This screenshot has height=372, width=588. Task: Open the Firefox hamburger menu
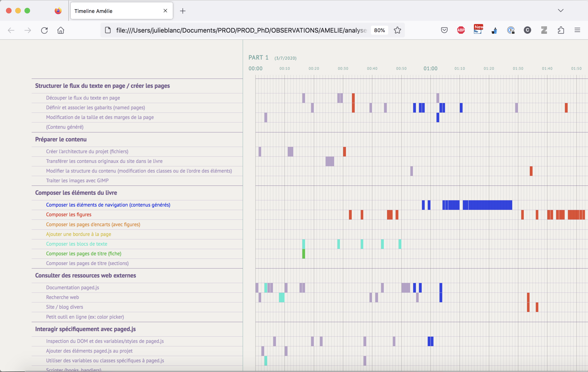577,30
